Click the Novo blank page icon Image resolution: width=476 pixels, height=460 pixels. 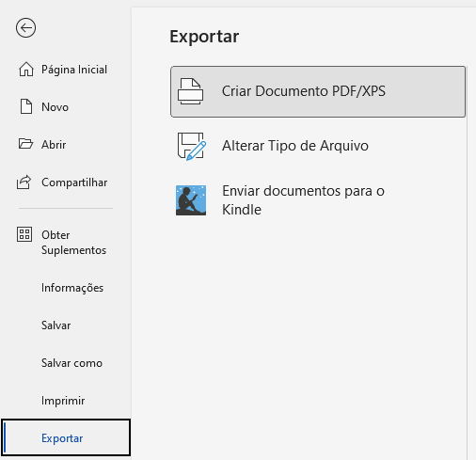click(x=26, y=106)
